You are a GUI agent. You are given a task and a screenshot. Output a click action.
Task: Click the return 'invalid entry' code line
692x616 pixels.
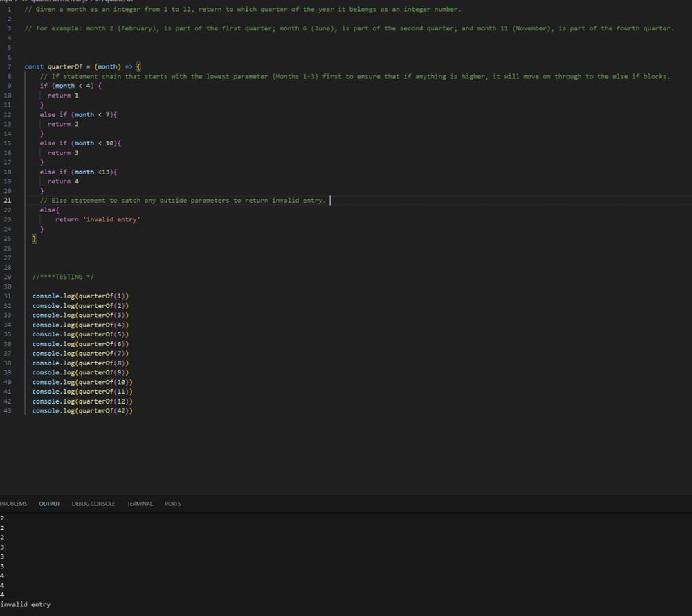98,219
